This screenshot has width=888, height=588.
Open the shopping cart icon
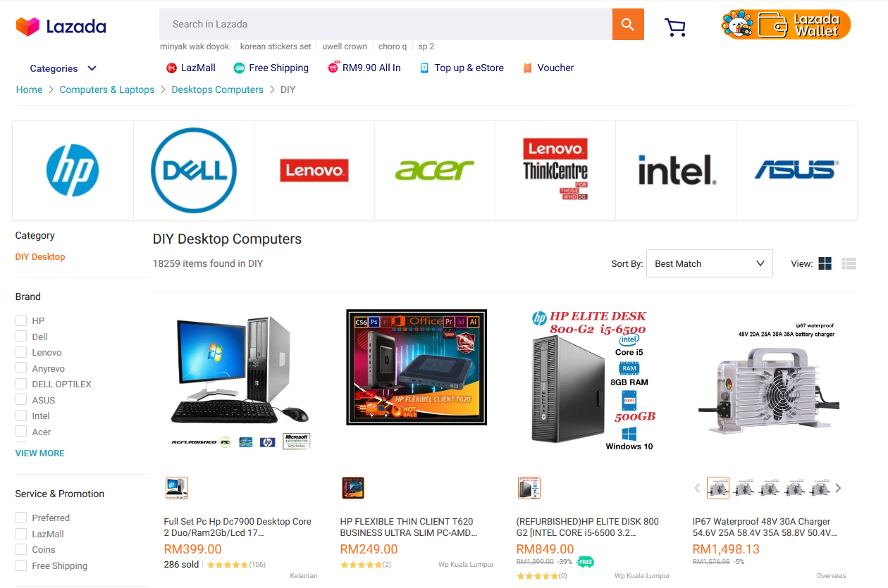[675, 27]
